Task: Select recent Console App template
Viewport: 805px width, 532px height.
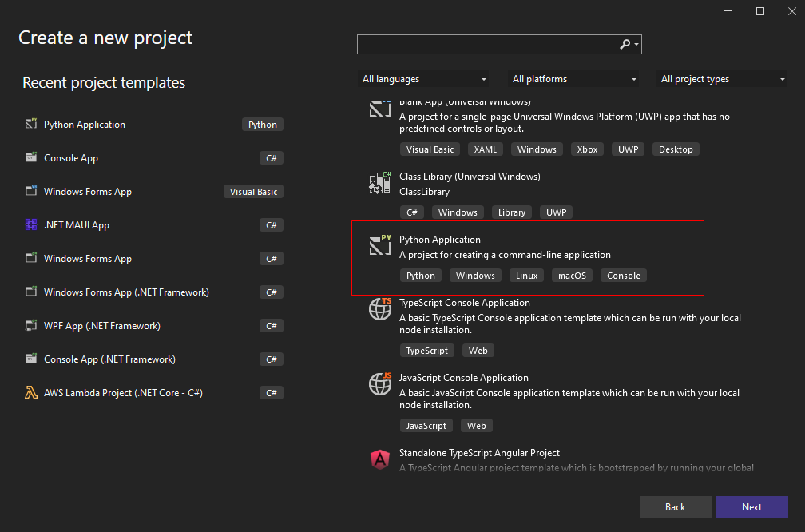Action: (x=154, y=157)
